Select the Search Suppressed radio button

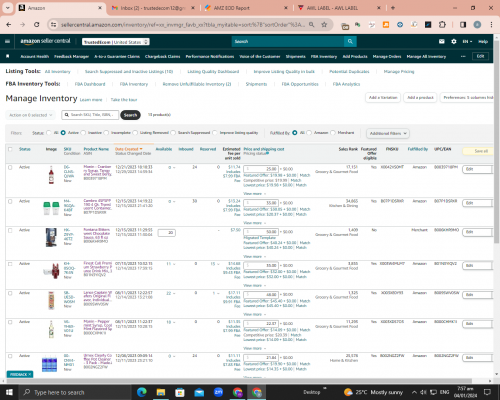click(x=173, y=133)
